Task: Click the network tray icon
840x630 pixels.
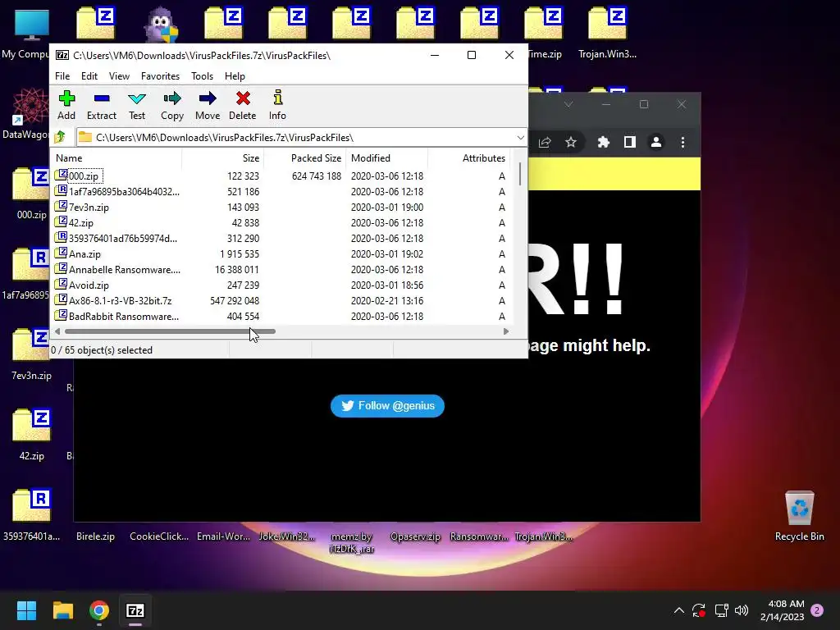Action: pos(721,610)
